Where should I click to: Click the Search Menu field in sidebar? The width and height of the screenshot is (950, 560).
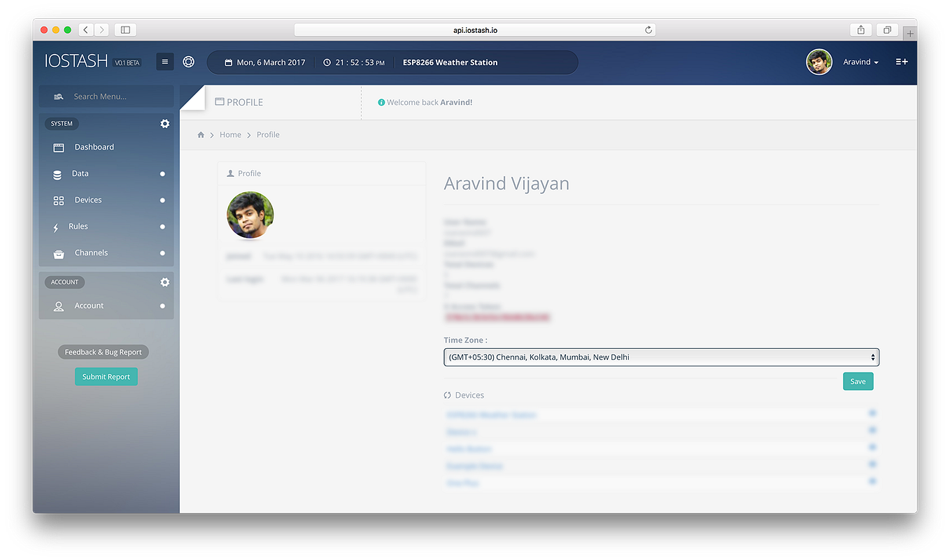(105, 96)
